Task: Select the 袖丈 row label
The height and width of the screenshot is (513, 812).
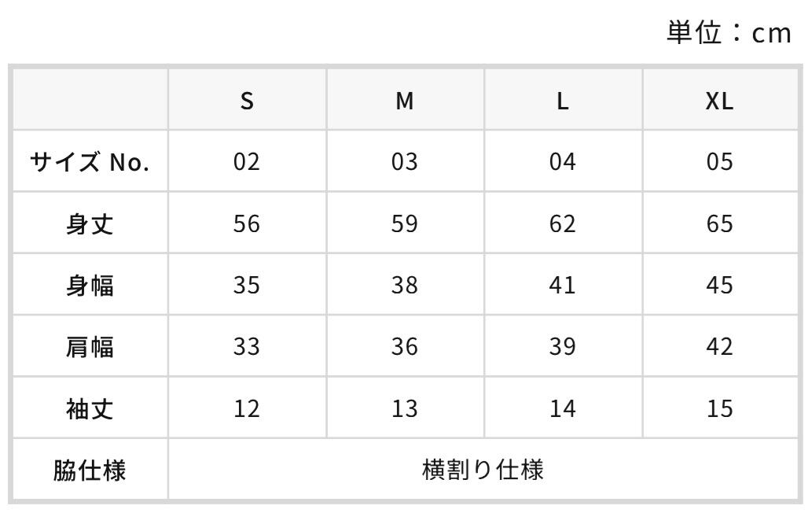Action: click(x=90, y=408)
